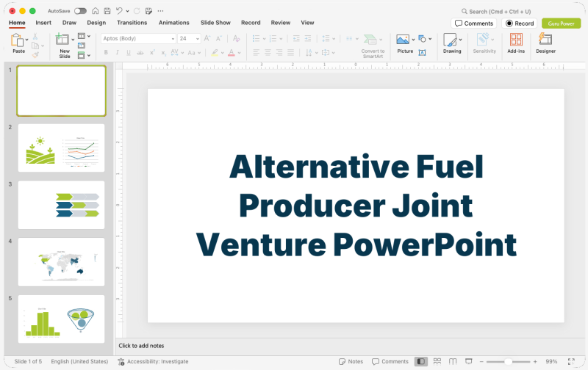
Task: Toggle Justify alignment
Action: tap(290, 52)
